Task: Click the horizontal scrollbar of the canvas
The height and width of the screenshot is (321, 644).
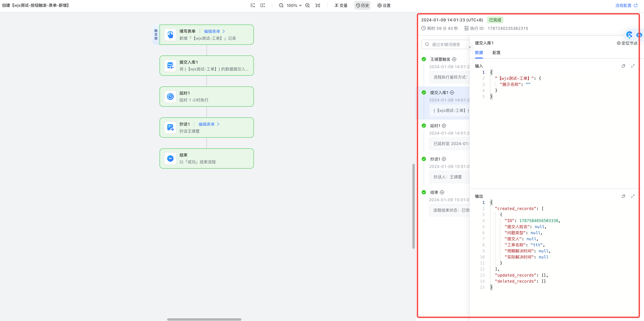Action: pos(204,319)
